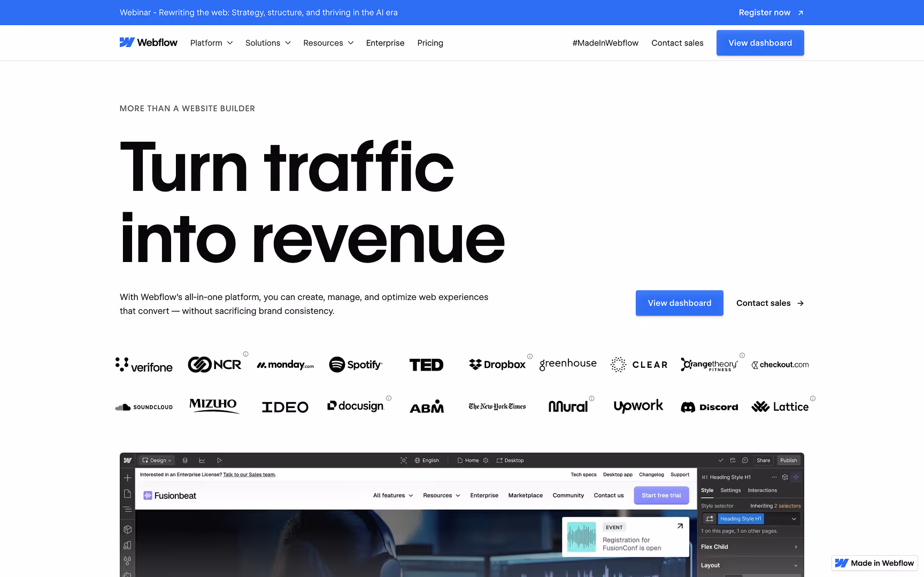Open the Components cube icon in Designer sidebar

tap(127, 529)
